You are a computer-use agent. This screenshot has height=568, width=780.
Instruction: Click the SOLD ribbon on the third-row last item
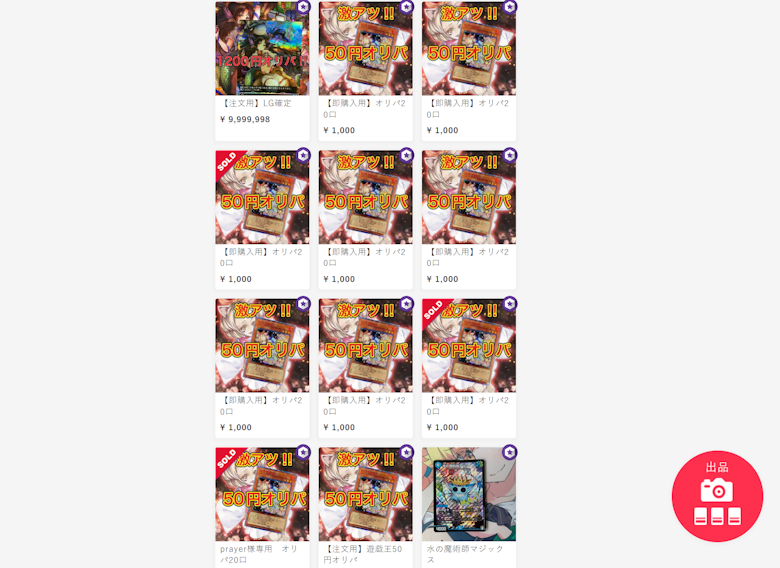433,310
